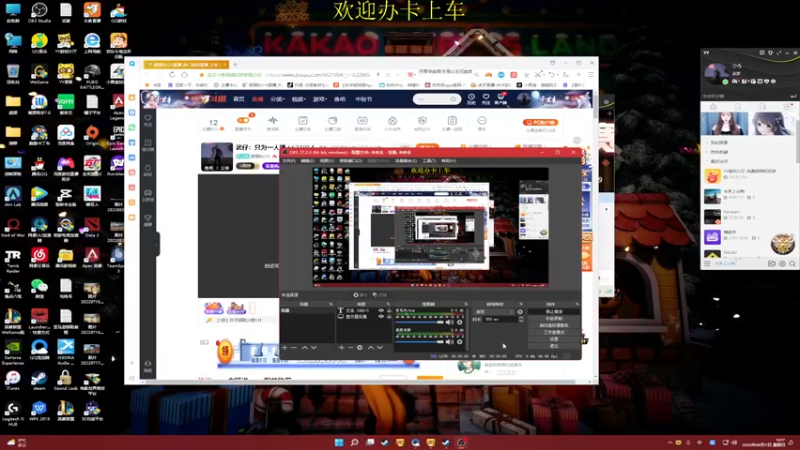
Task: Open iQIYI desktop shortcut
Action: pos(66,104)
